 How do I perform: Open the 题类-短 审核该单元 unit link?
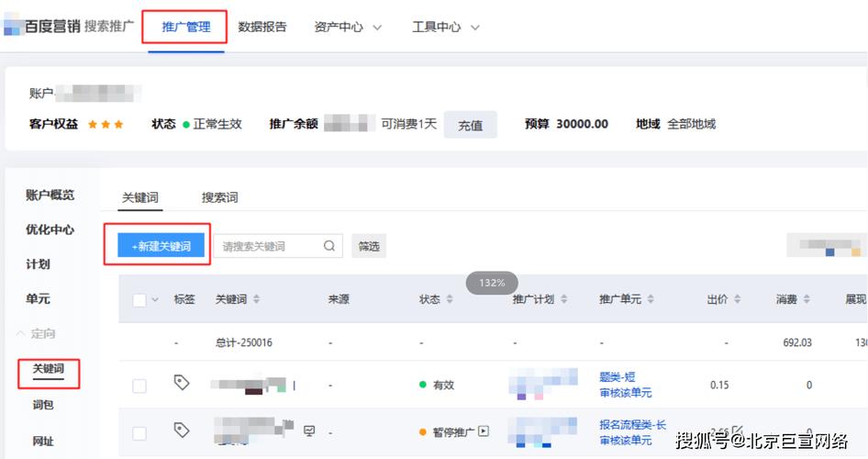click(625, 385)
